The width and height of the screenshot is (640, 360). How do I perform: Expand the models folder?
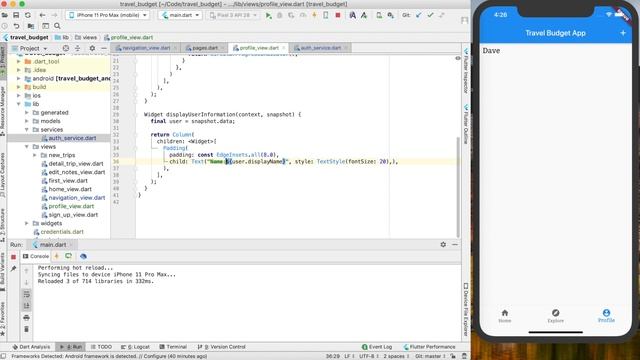pyautogui.click(x=27, y=121)
